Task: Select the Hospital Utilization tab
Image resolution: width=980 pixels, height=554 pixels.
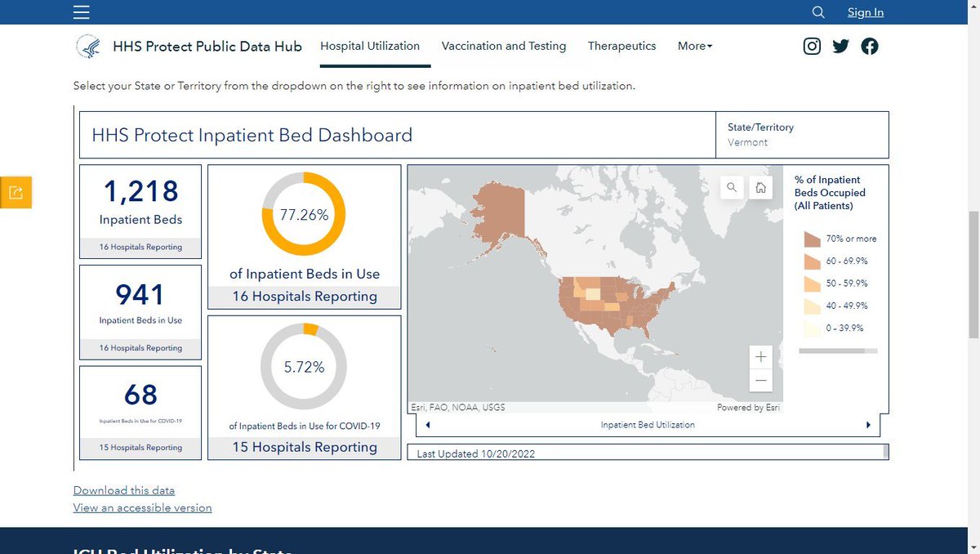Action: pos(370,47)
